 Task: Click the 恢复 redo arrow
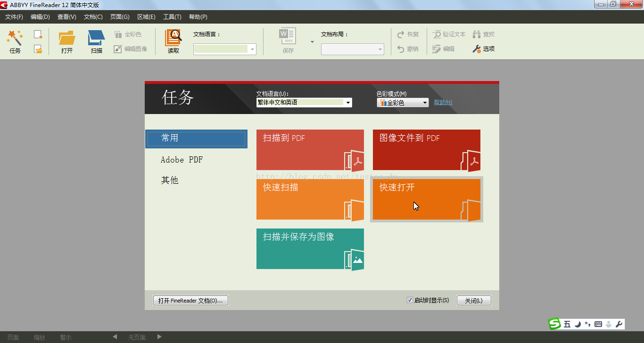pyautogui.click(x=401, y=34)
